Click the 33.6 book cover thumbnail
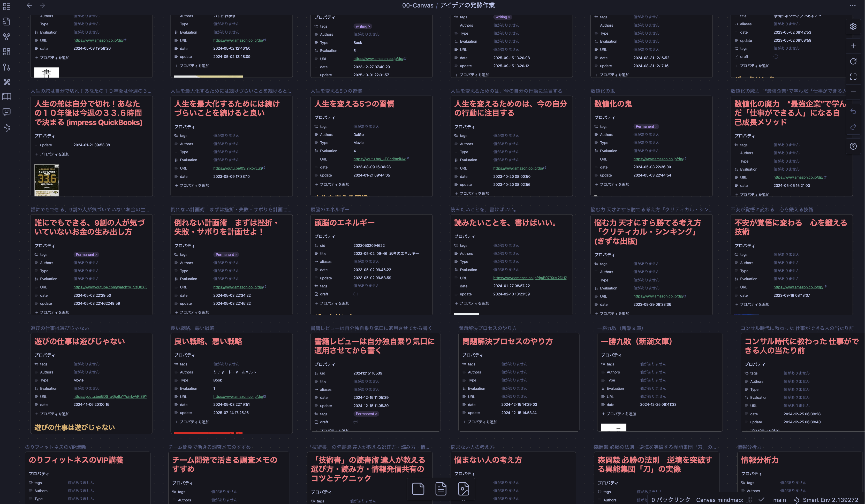 [47, 180]
